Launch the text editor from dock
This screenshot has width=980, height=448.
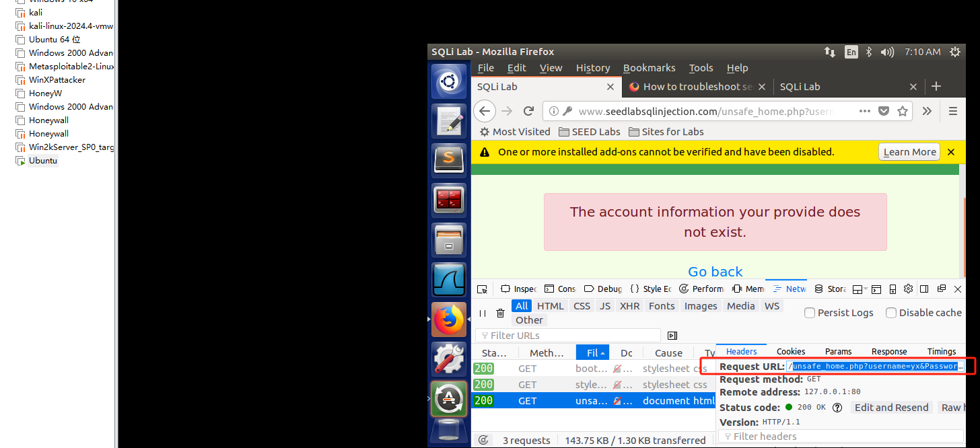pos(448,121)
